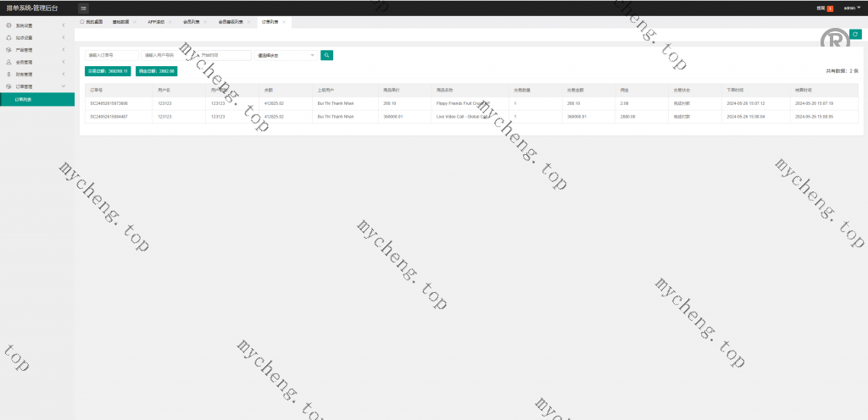Close the 会员列表 tab
Screen dimensions: 868x420
204,21
